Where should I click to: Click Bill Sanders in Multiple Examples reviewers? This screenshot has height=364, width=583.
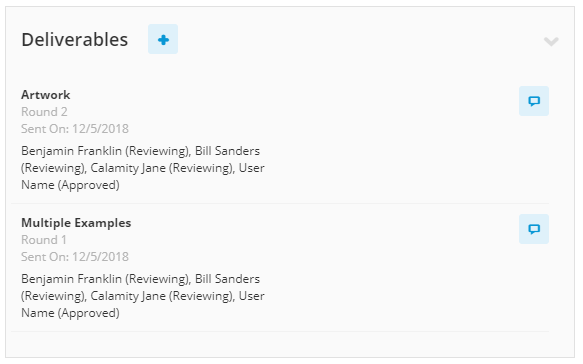point(227,279)
